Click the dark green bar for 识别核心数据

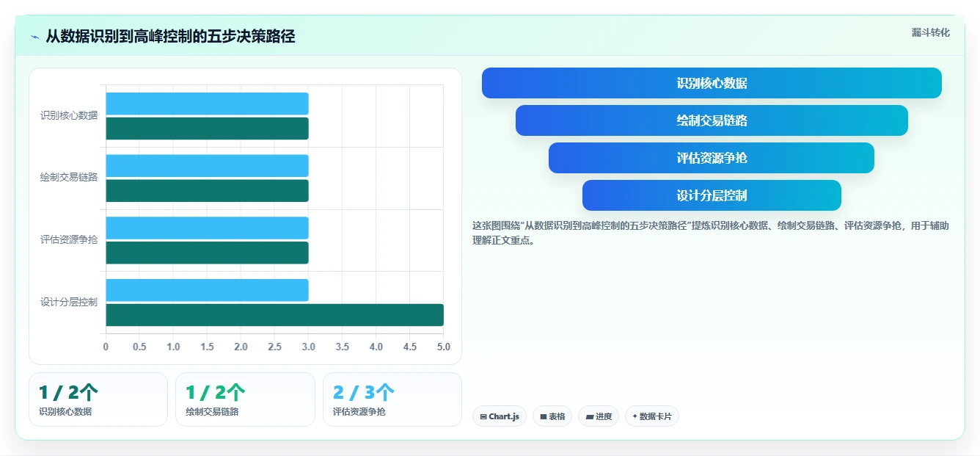(207, 129)
